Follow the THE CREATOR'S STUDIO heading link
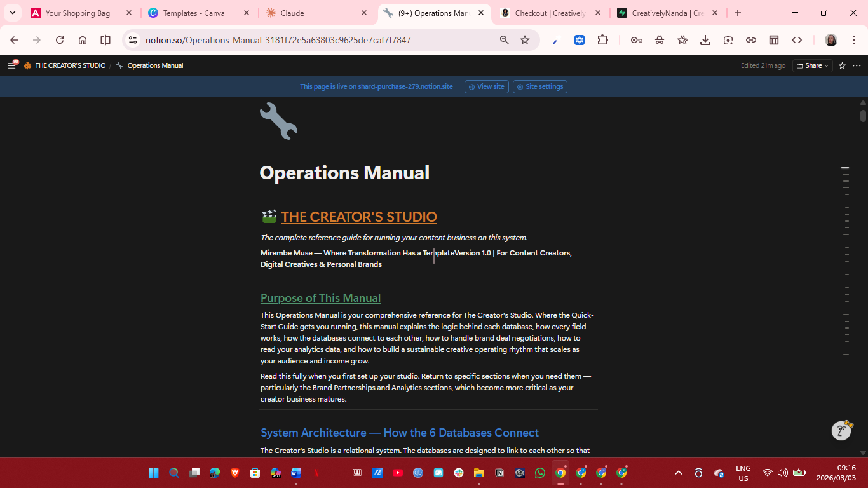This screenshot has height=488, width=868. [x=358, y=217]
